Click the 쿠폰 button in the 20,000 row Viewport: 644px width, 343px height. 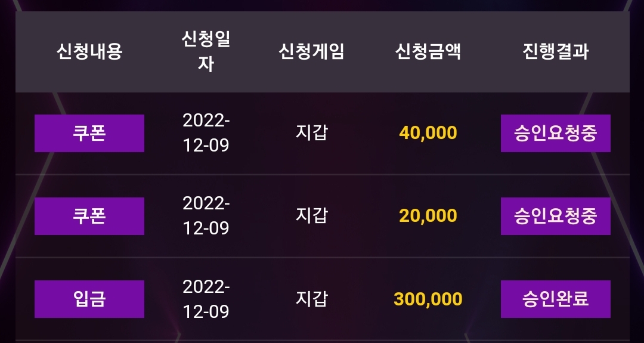(x=89, y=216)
